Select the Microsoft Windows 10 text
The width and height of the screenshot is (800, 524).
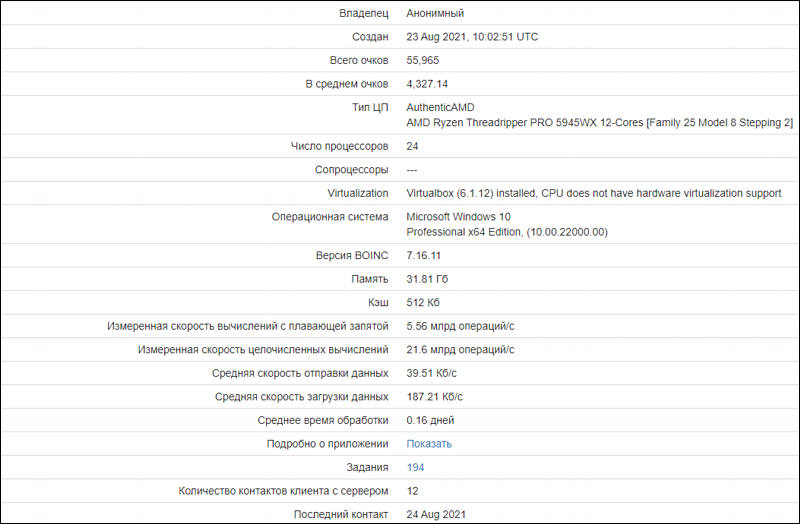(x=458, y=216)
